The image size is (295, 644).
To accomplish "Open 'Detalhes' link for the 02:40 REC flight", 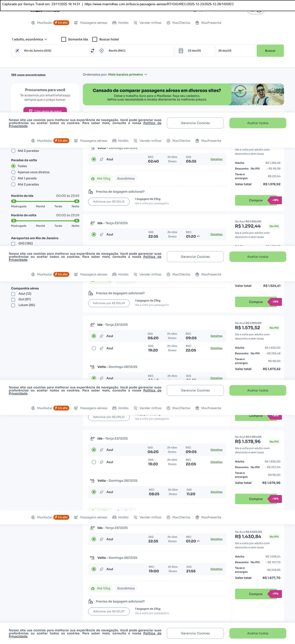I will (x=216, y=159).
